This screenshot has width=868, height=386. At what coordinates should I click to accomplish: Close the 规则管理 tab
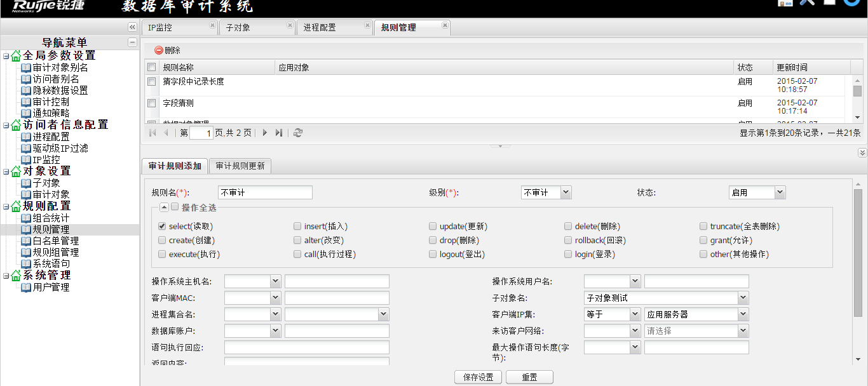pos(445,26)
